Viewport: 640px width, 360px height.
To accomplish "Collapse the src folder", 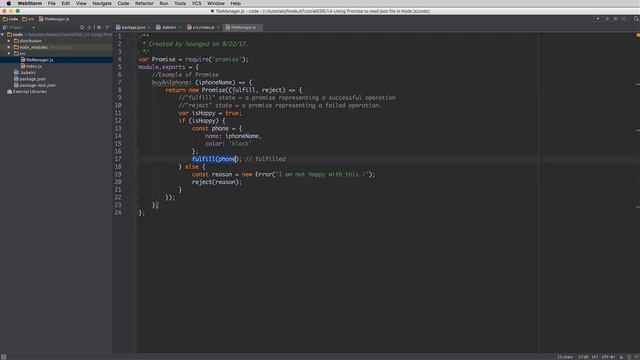I will 9,53.
